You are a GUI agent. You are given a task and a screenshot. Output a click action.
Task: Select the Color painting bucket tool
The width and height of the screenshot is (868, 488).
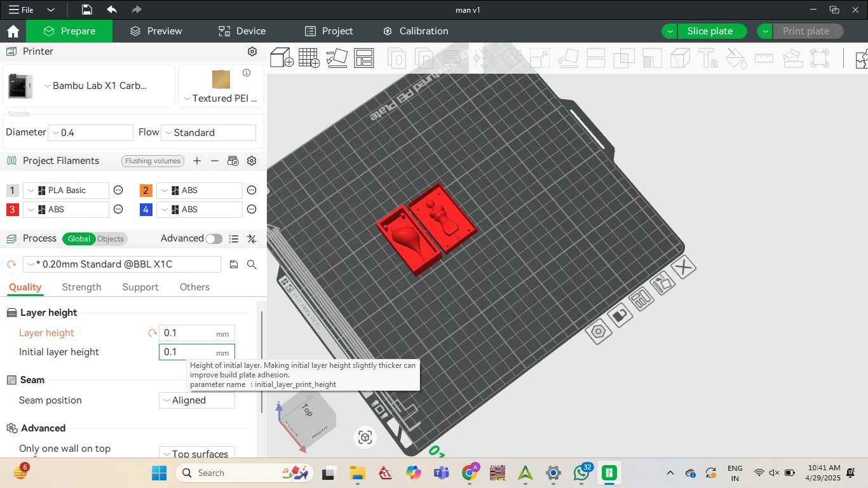click(x=736, y=59)
